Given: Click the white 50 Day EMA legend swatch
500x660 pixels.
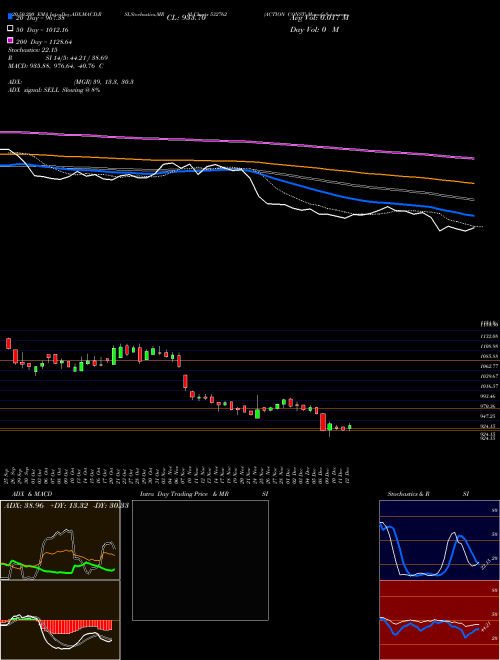Looking at the screenshot, I should point(11,28).
